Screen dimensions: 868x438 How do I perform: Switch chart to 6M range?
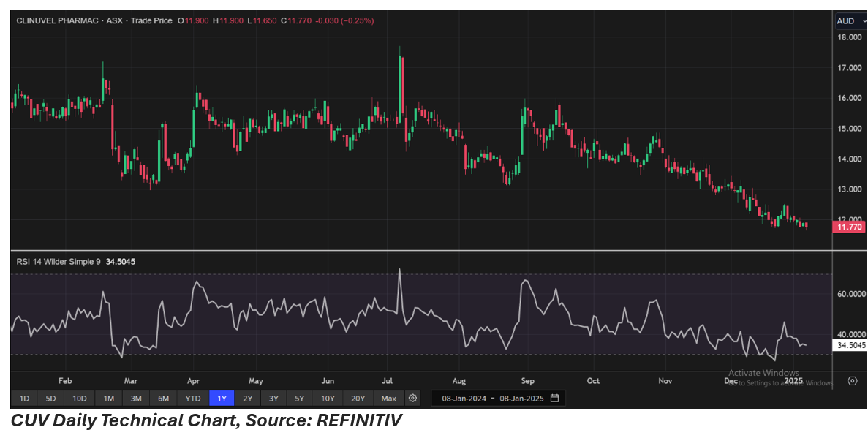coord(164,399)
